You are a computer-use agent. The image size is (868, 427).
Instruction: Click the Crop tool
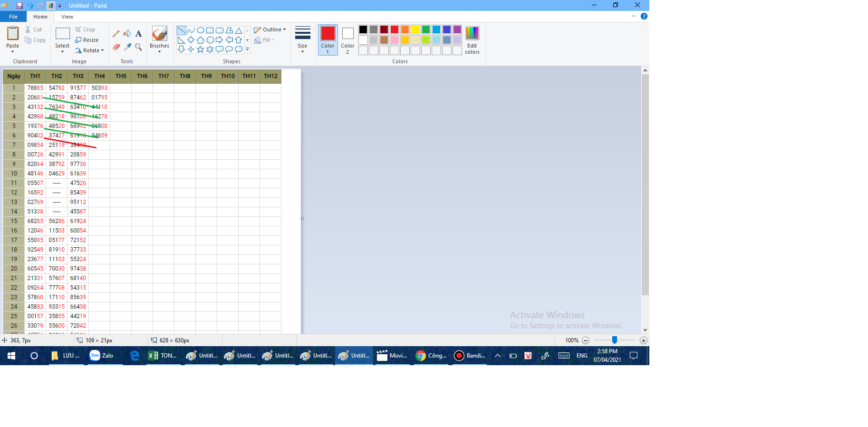pyautogui.click(x=86, y=29)
